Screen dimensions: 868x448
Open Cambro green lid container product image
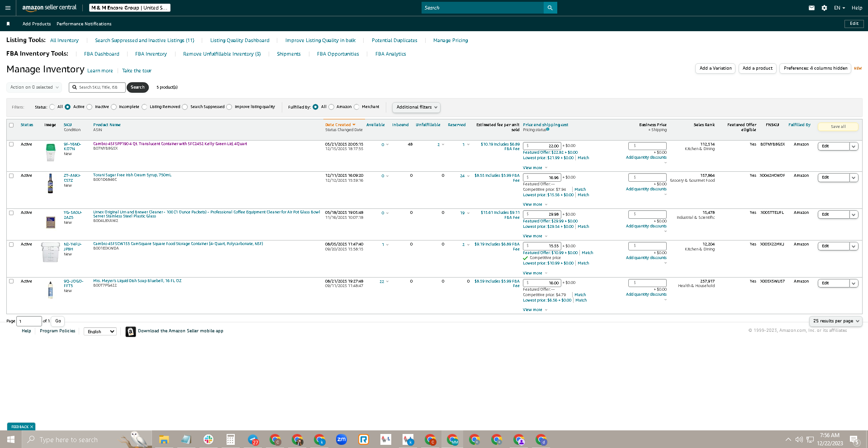coord(51,152)
